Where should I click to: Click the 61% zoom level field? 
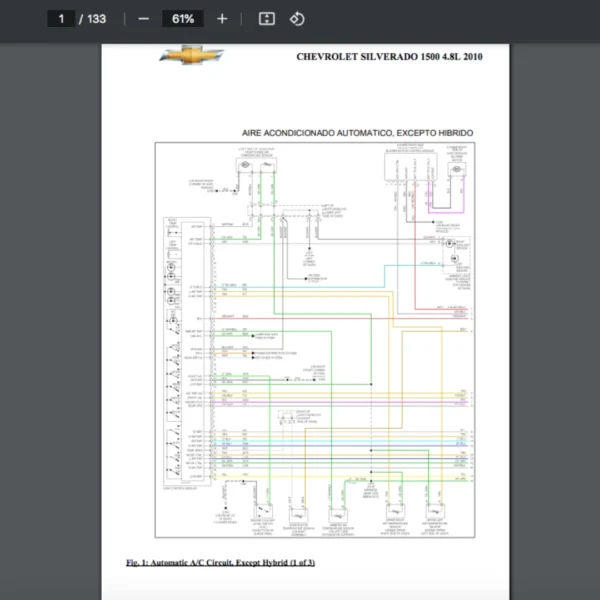pos(183,19)
